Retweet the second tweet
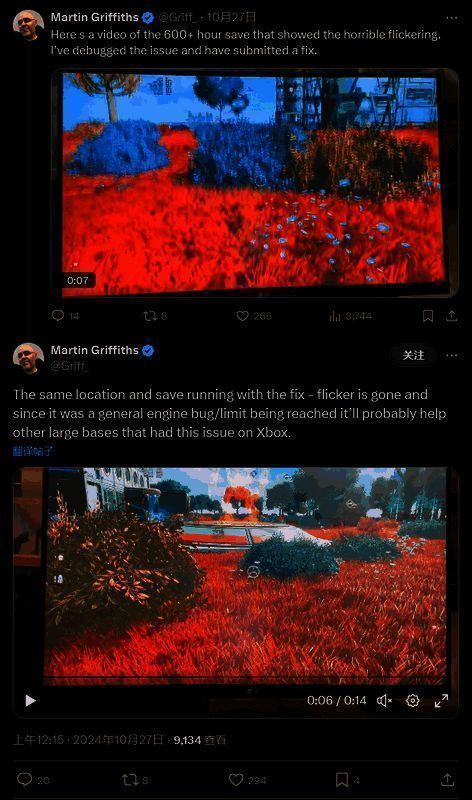Image resolution: width=472 pixels, height=800 pixels. 130,780
